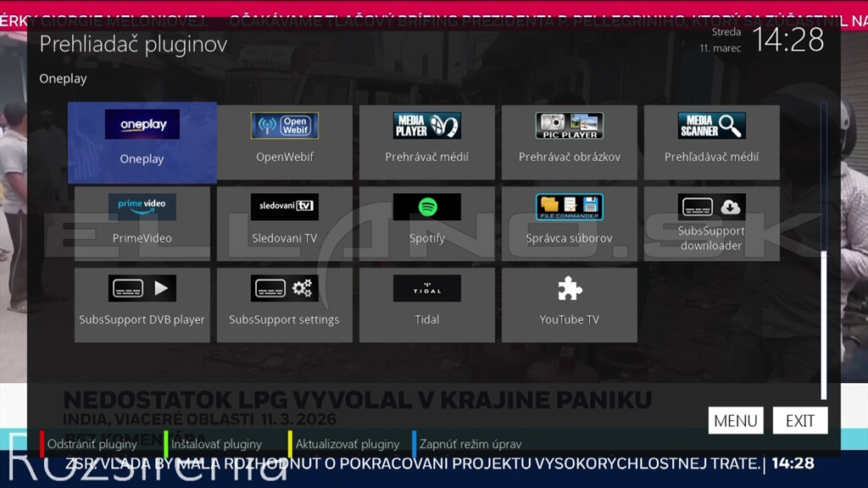Viewport: 868px width, 488px height.
Task: Enable edit mode via Zapnúť režim úprav
Action: point(471,443)
